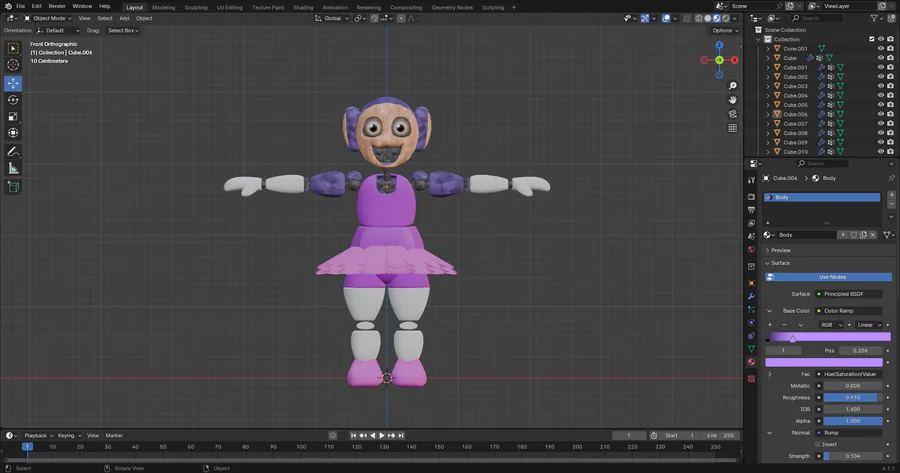Toggle camera view icon in viewport
900x473 pixels.
coord(732,114)
